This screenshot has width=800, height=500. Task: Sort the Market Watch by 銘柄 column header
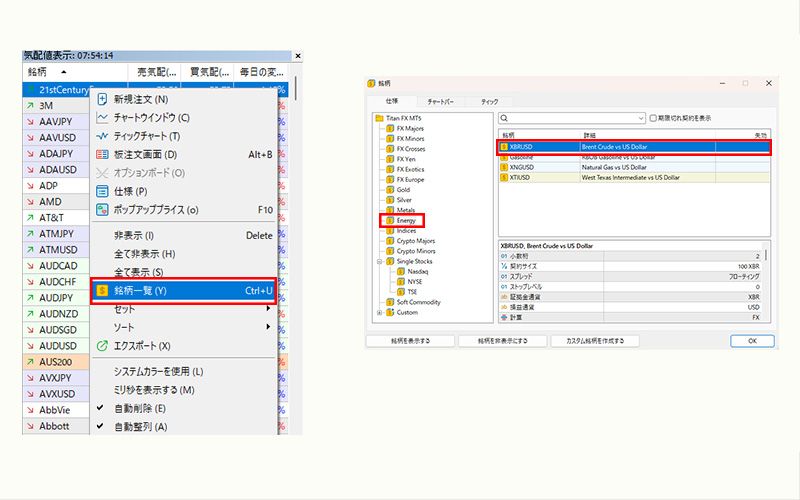[x=74, y=72]
